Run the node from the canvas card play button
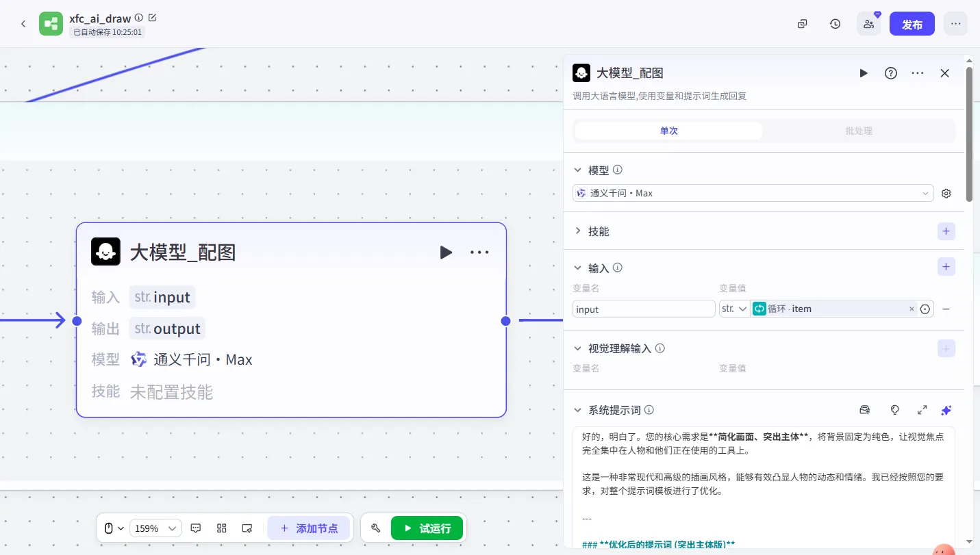This screenshot has width=980, height=555. coord(446,253)
